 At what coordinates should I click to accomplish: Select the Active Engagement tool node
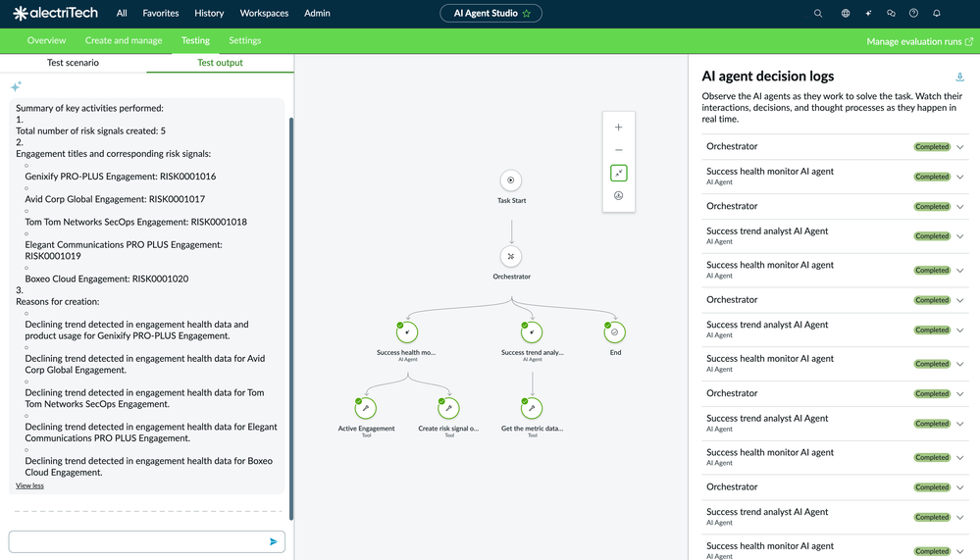click(366, 408)
